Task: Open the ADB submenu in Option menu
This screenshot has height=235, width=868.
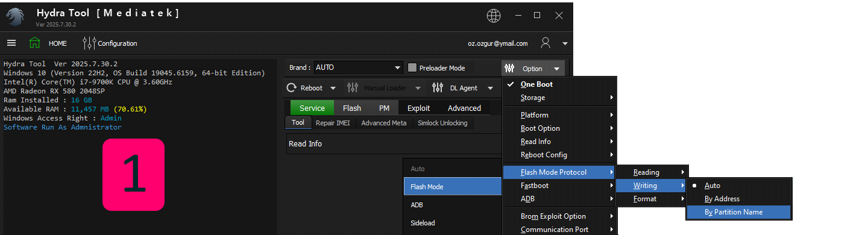Action: tap(560, 199)
